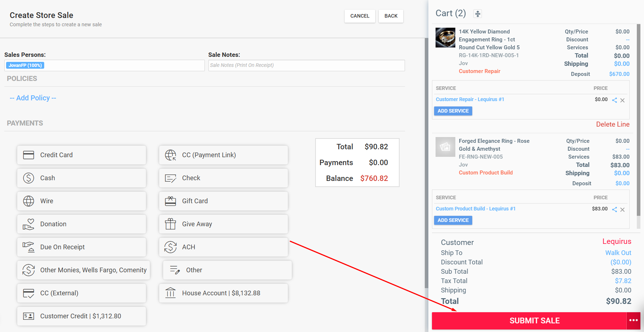Image resolution: width=644 pixels, height=332 pixels.
Task: Share Customer Repair service icon
Action: point(615,100)
